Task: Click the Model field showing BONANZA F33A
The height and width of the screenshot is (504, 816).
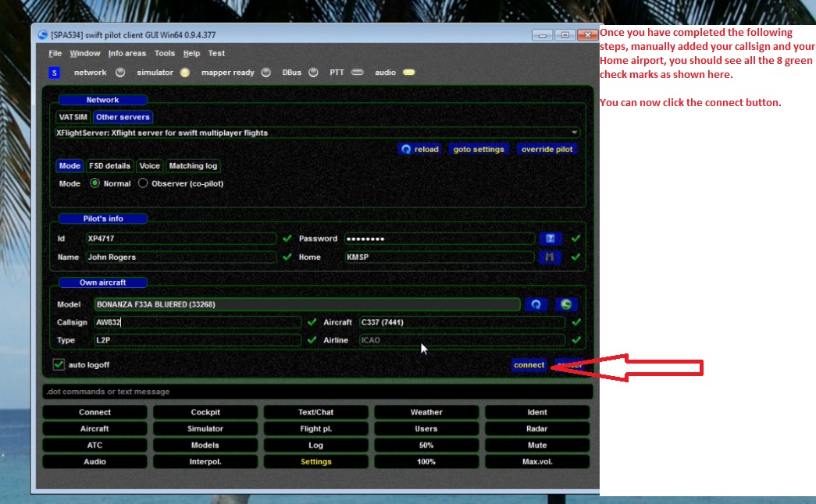Action: pyautogui.click(x=307, y=305)
